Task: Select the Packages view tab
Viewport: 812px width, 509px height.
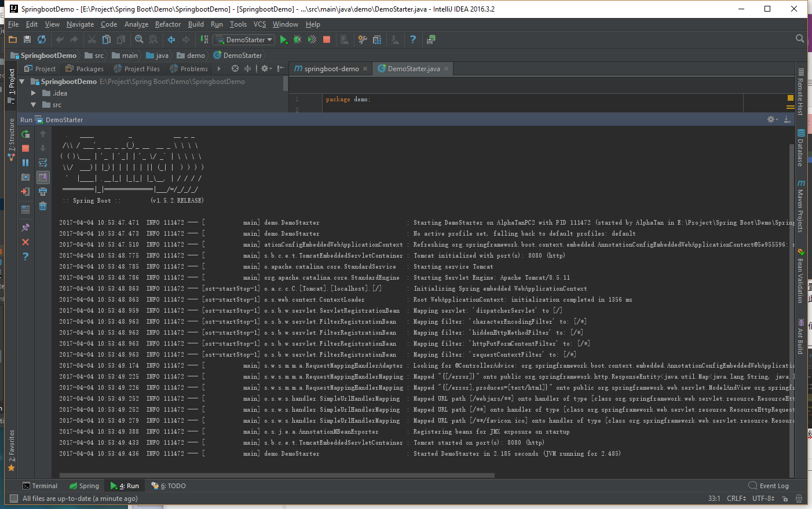Action: [x=85, y=68]
